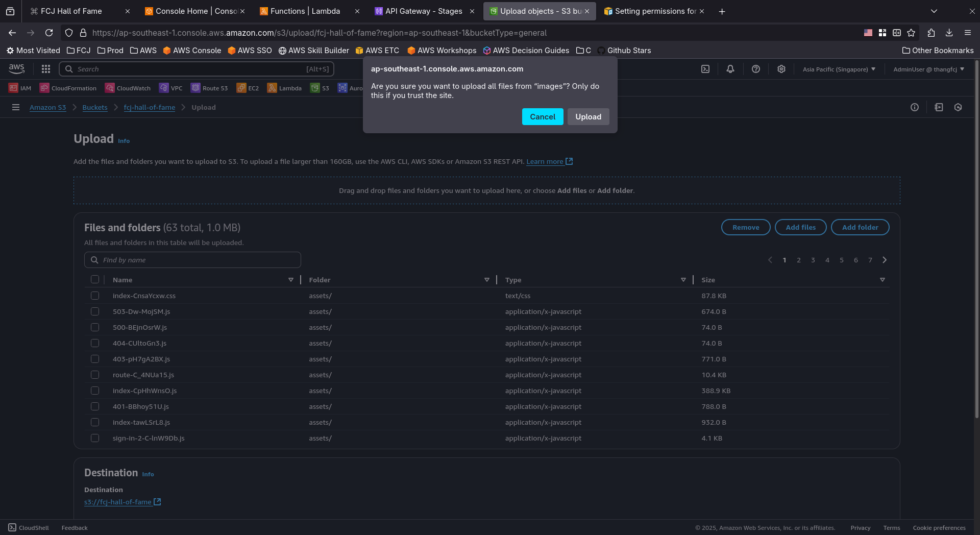The image size is (980, 535).
Task: Select checkbox for 403-pH7gA2BX.js
Action: 95,359
